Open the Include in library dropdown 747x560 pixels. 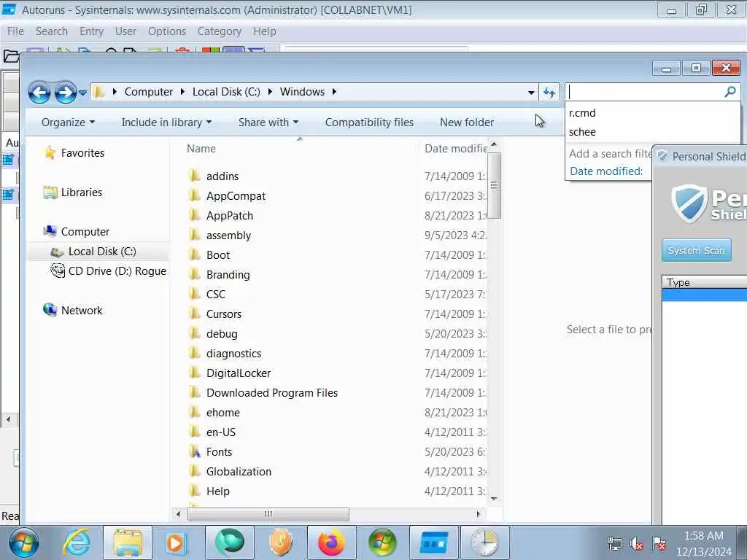click(166, 122)
